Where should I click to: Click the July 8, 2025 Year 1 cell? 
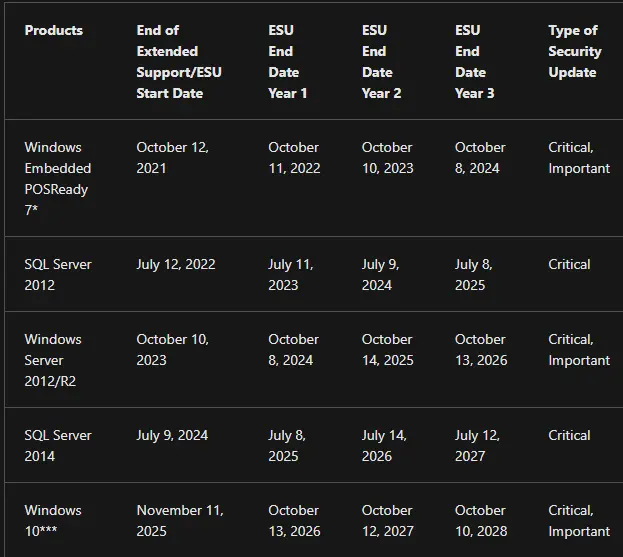click(x=287, y=445)
